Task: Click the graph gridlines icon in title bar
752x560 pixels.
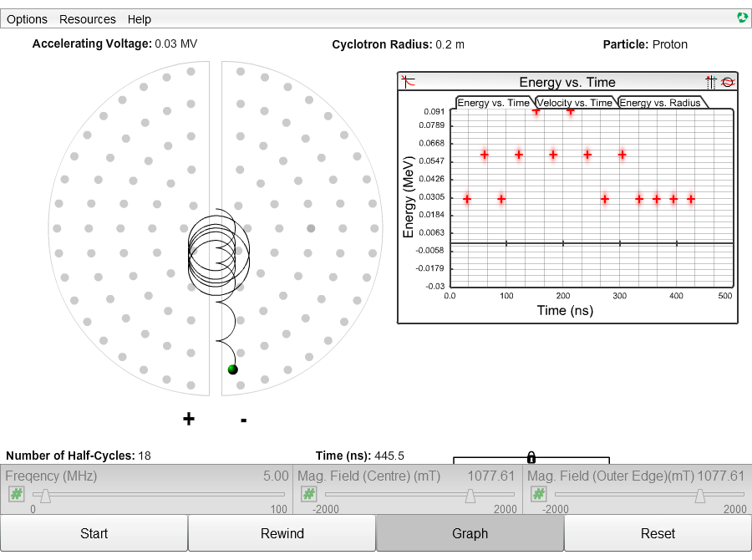Action: pyautogui.click(x=711, y=82)
